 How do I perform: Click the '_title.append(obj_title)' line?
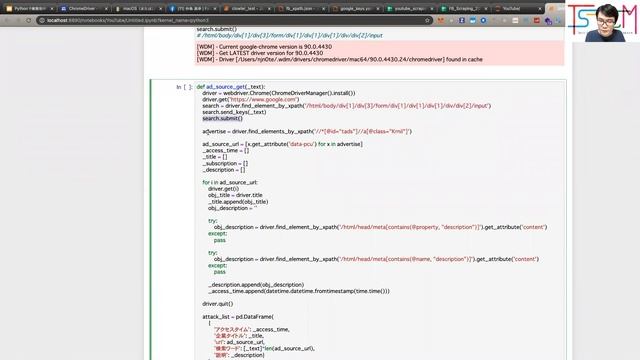click(x=238, y=202)
